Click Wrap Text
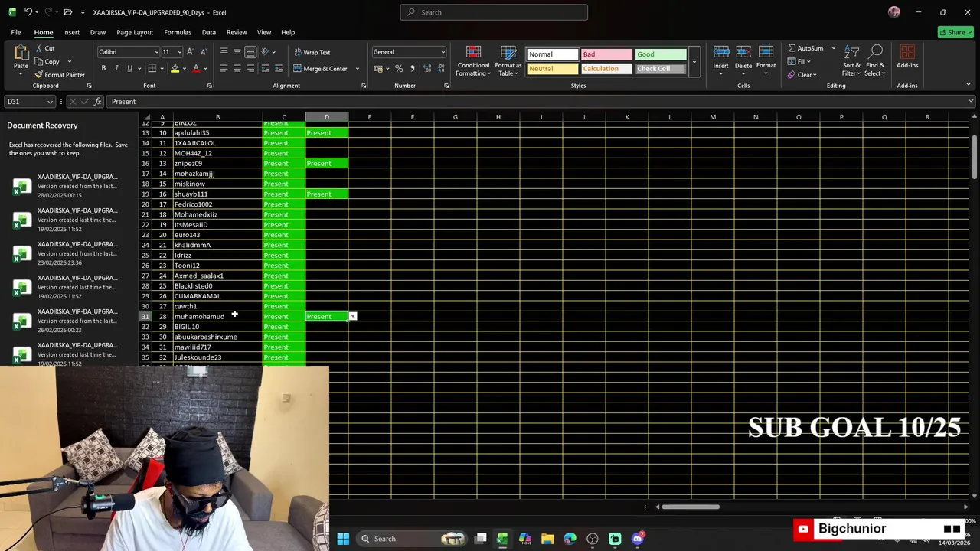Screen dimensions: 980x551 pos(312,52)
